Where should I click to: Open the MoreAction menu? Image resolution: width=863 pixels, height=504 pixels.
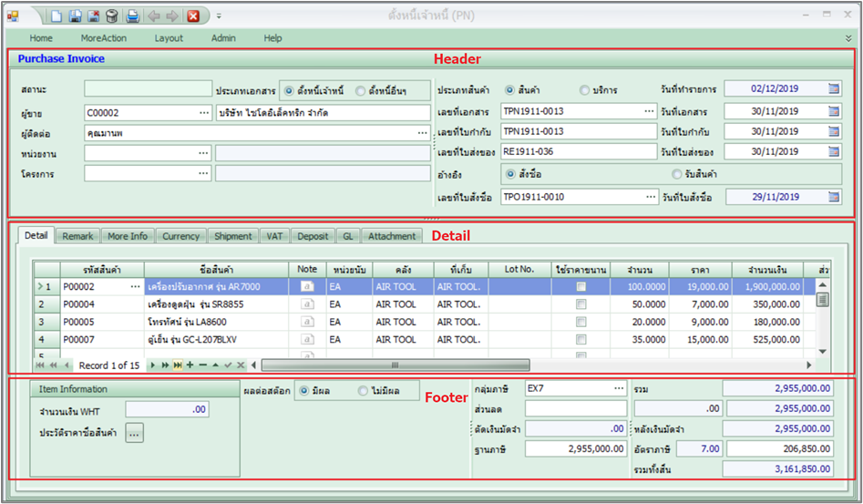[x=103, y=38]
